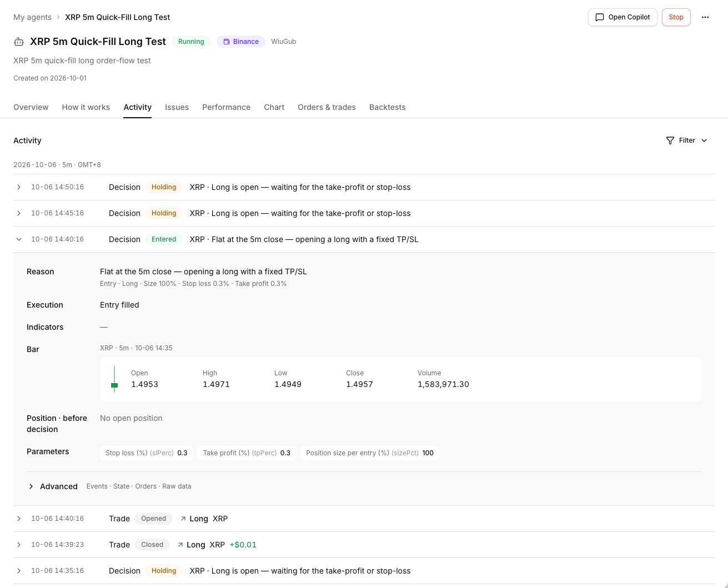Open the How it works tab
Viewport: 728px width, 588px height.
coord(86,107)
